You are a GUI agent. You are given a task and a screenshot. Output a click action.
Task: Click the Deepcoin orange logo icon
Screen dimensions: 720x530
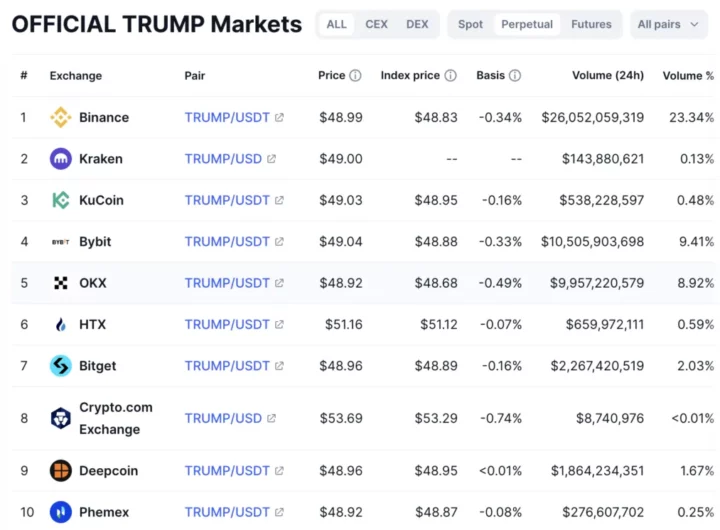click(x=61, y=471)
